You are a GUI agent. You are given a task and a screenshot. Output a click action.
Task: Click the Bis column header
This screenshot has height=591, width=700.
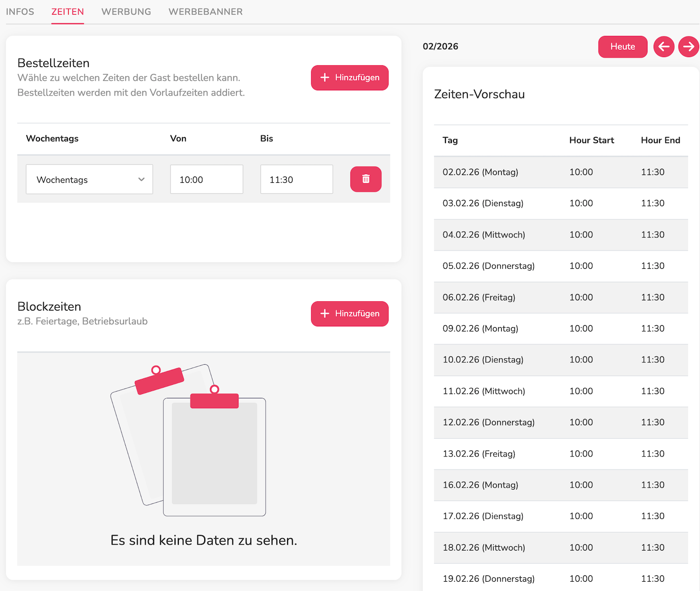(x=267, y=138)
